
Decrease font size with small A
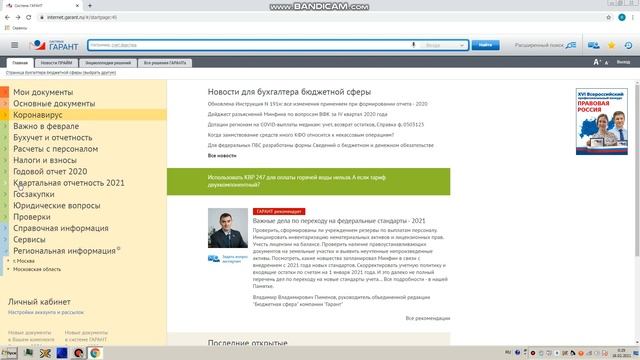606,63
